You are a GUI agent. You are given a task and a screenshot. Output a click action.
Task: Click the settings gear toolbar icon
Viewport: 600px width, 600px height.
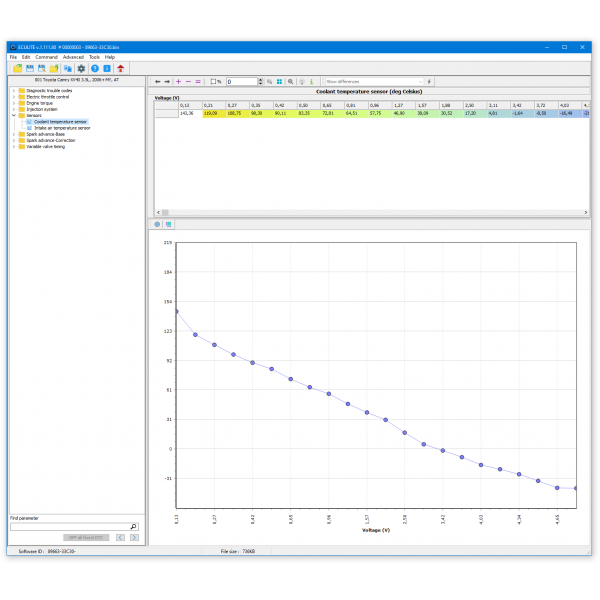tap(81, 68)
